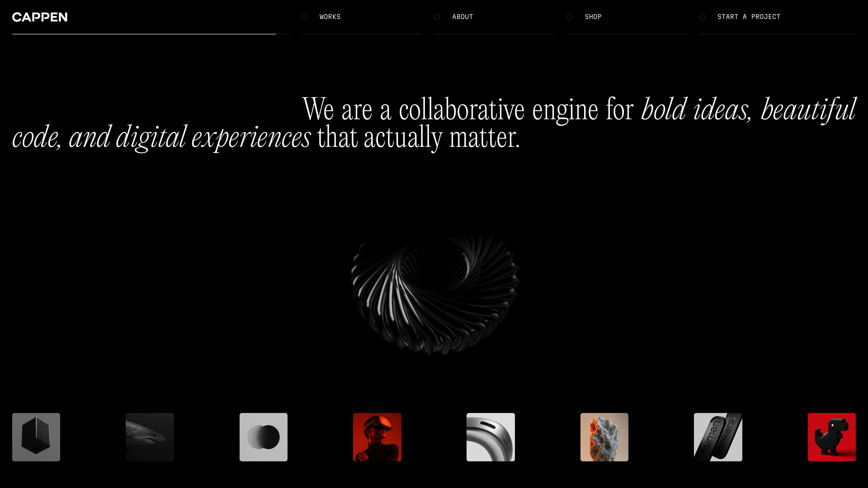
Task: Open the red VR headset thumbnail
Action: (x=377, y=437)
